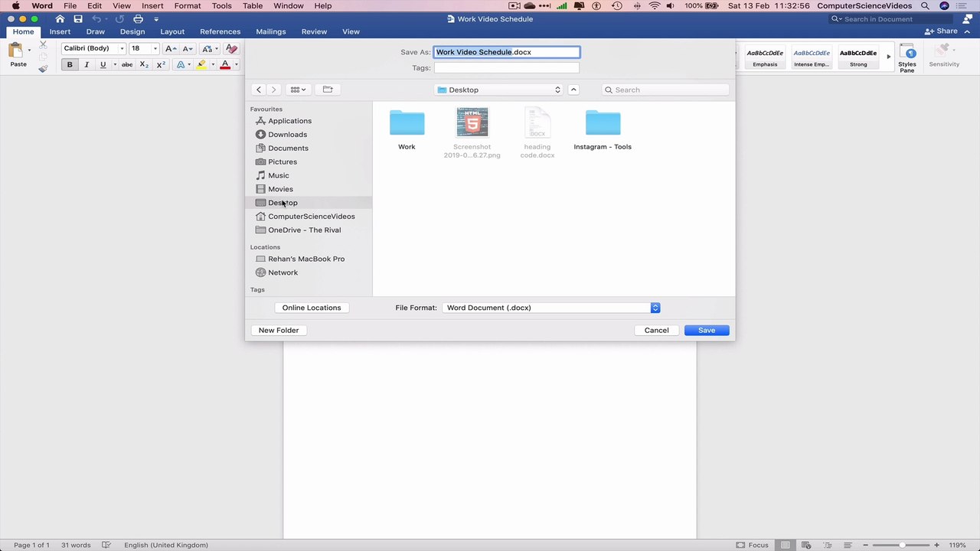Open the view options grid dropdown
This screenshot has height=551, width=980.
click(298, 90)
